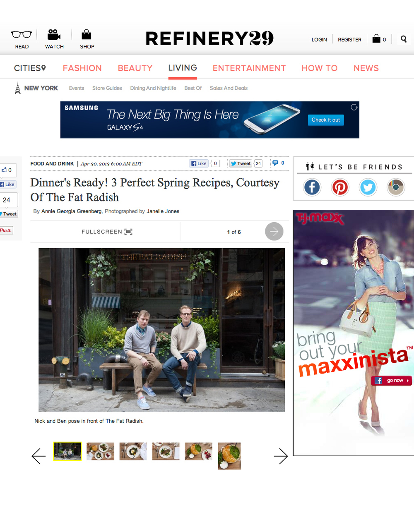Toggle FULLSCREEN slideshow view
Image resolution: width=414 pixels, height=532 pixels.
[107, 232]
